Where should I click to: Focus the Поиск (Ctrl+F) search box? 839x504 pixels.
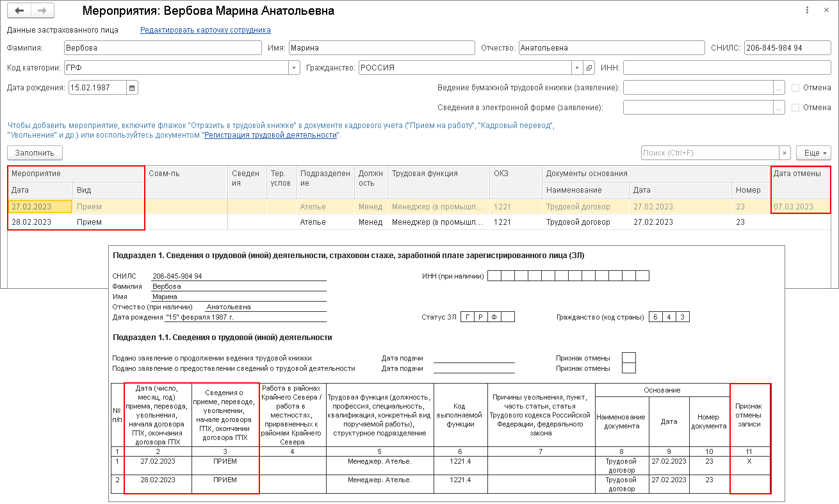(710, 153)
